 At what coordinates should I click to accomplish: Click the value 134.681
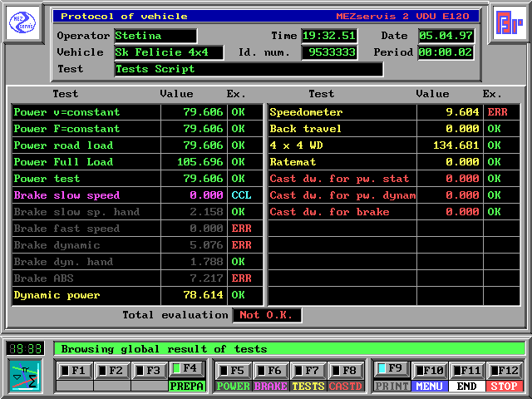point(456,145)
